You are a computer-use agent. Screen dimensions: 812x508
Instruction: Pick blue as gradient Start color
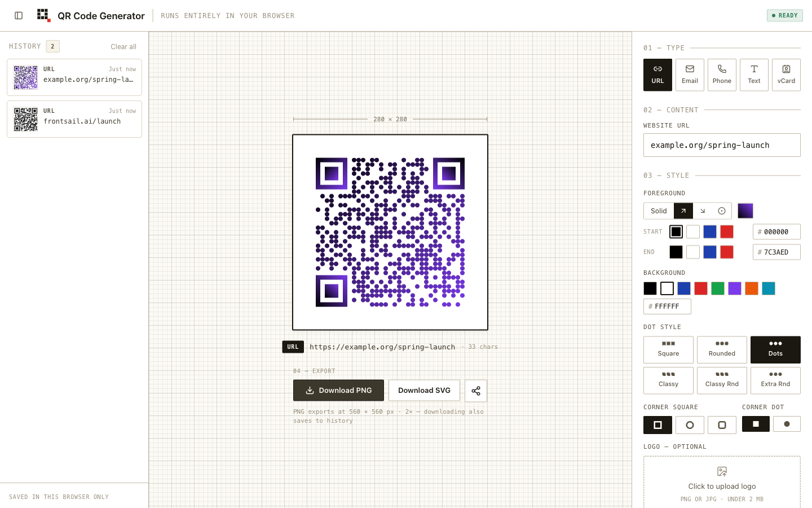click(710, 232)
